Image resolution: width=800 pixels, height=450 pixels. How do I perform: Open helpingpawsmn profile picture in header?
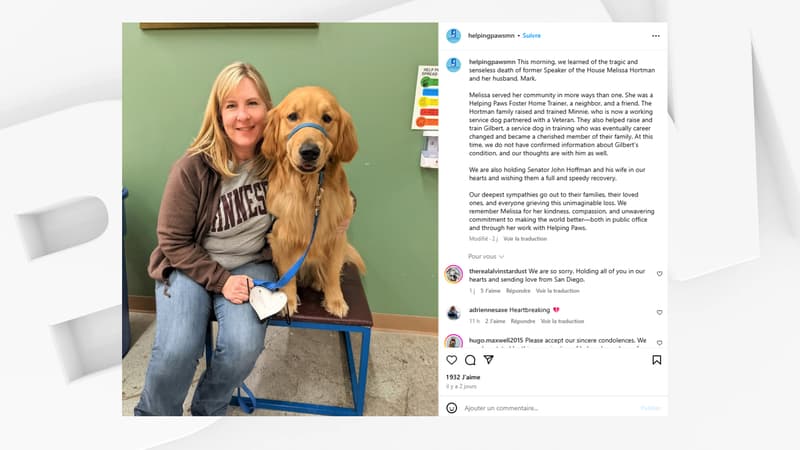pyautogui.click(x=454, y=36)
